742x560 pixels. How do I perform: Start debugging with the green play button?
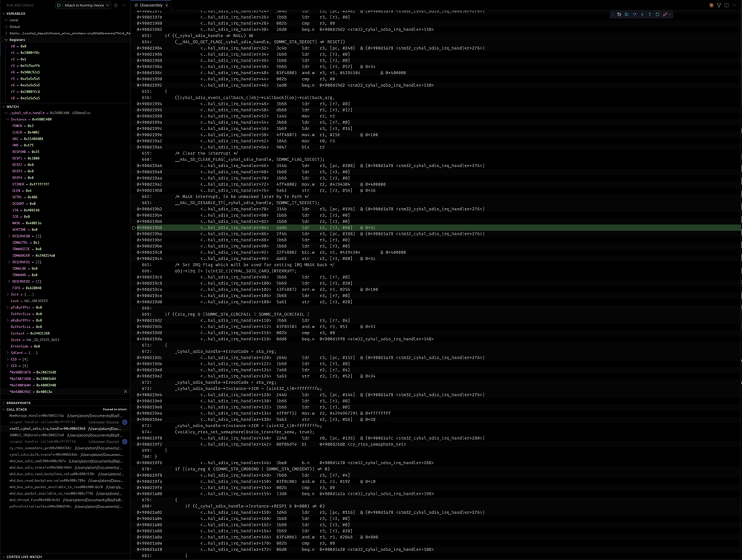click(59, 5)
